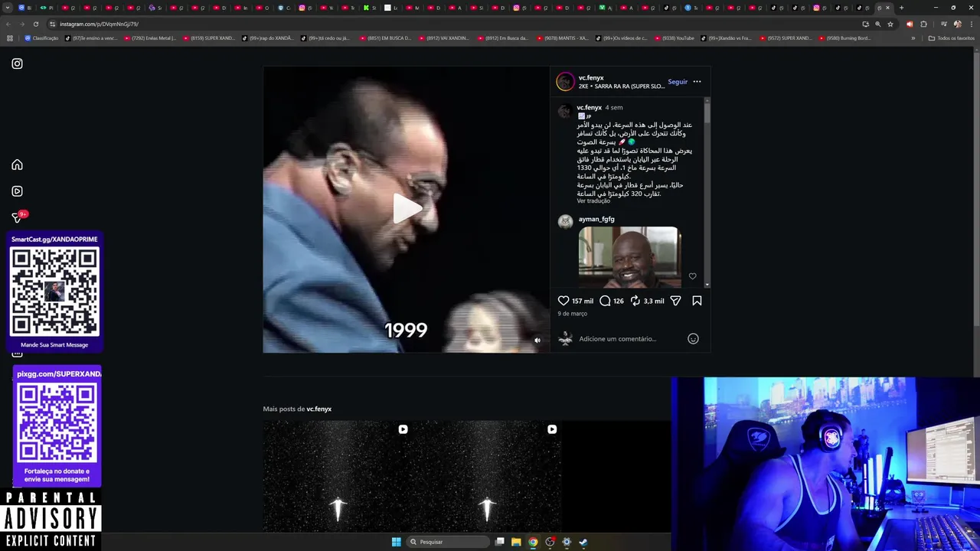Open a new browser tab

(x=901, y=8)
